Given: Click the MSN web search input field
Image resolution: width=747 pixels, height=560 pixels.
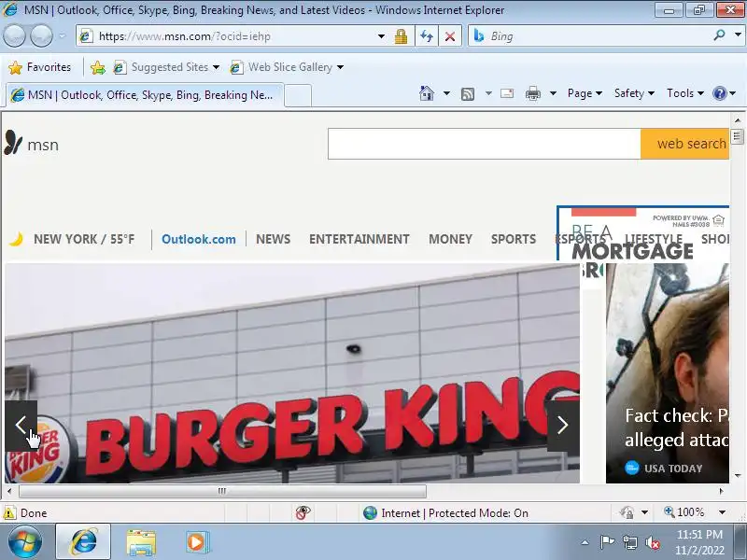Looking at the screenshot, I should pyautogui.click(x=484, y=144).
